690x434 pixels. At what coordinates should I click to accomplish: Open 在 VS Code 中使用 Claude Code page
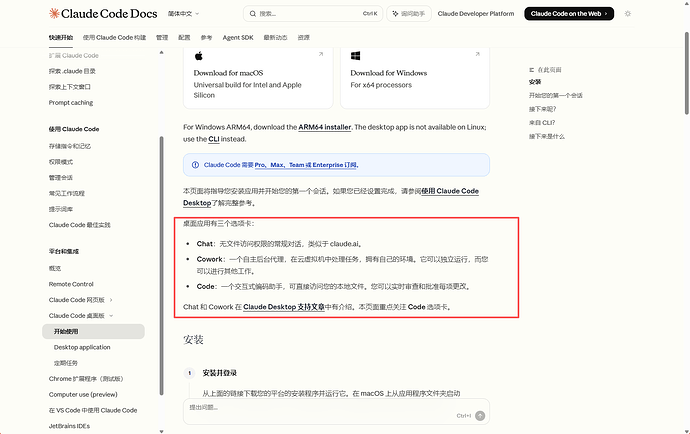[93, 410]
